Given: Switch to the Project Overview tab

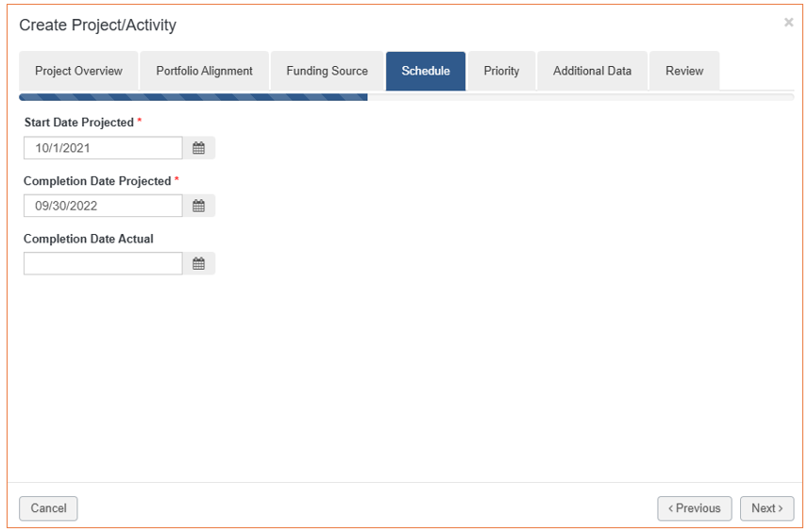Looking at the screenshot, I should 78,71.
